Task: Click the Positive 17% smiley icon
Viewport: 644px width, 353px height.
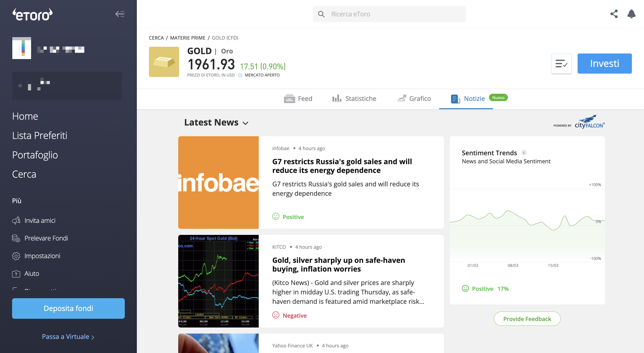Action: (465, 288)
